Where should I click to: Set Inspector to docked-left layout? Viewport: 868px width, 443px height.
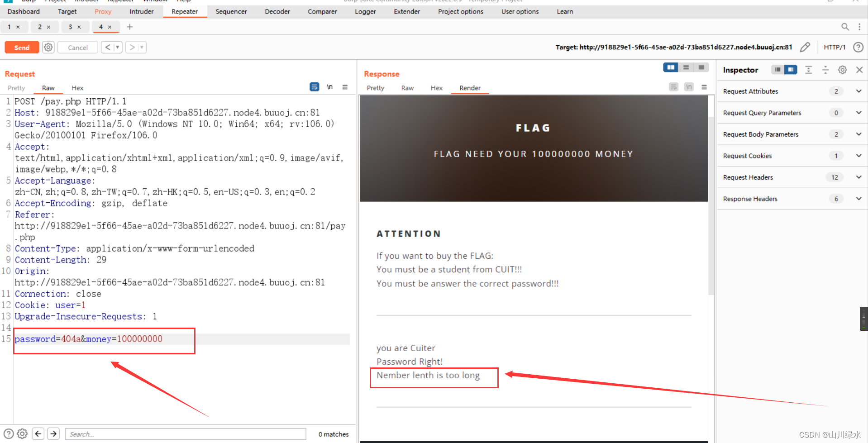point(777,70)
